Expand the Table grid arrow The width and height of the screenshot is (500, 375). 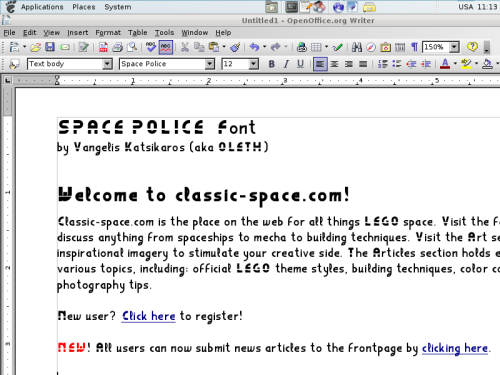click(x=326, y=47)
